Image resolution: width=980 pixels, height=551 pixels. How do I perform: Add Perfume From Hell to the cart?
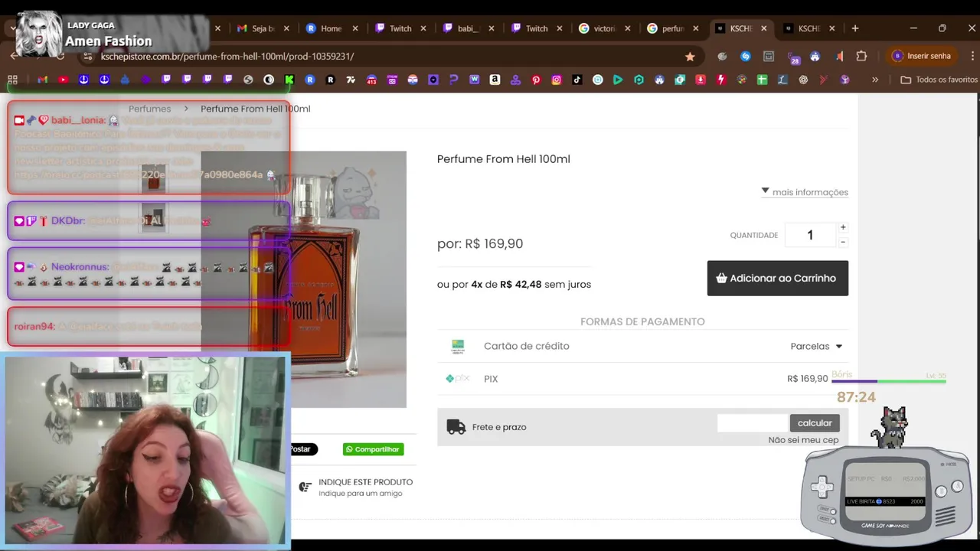[777, 278]
